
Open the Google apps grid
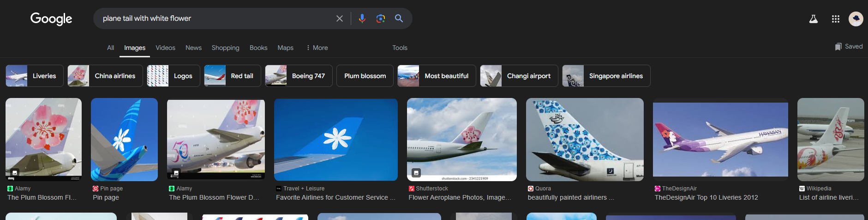point(835,19)
